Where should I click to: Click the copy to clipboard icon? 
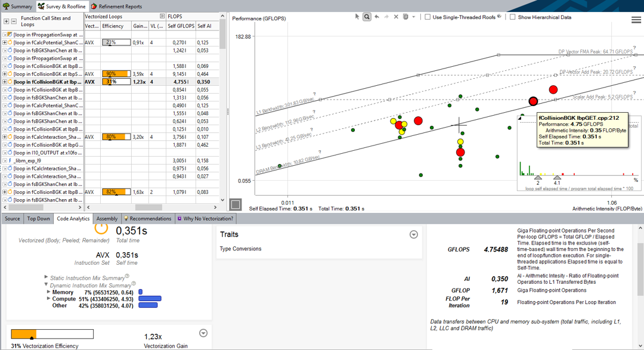tap(405, 17)
